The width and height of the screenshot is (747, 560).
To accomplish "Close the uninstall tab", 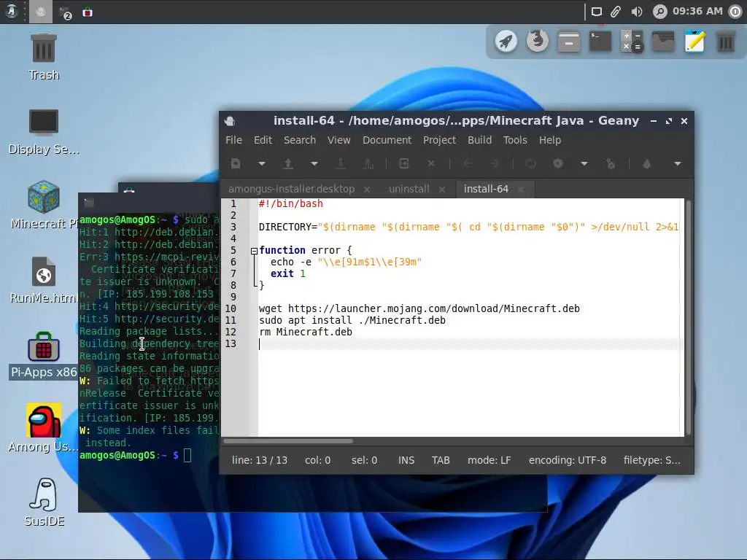I will [441, 190].
